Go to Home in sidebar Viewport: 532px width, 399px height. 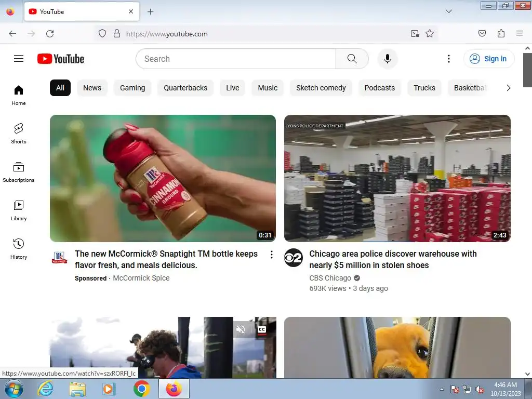19,96
